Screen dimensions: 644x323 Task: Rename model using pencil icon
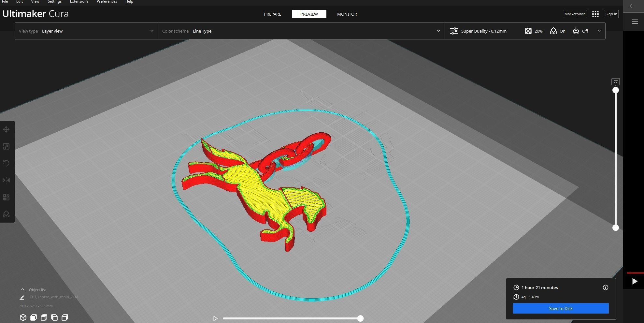click(22, 297)
